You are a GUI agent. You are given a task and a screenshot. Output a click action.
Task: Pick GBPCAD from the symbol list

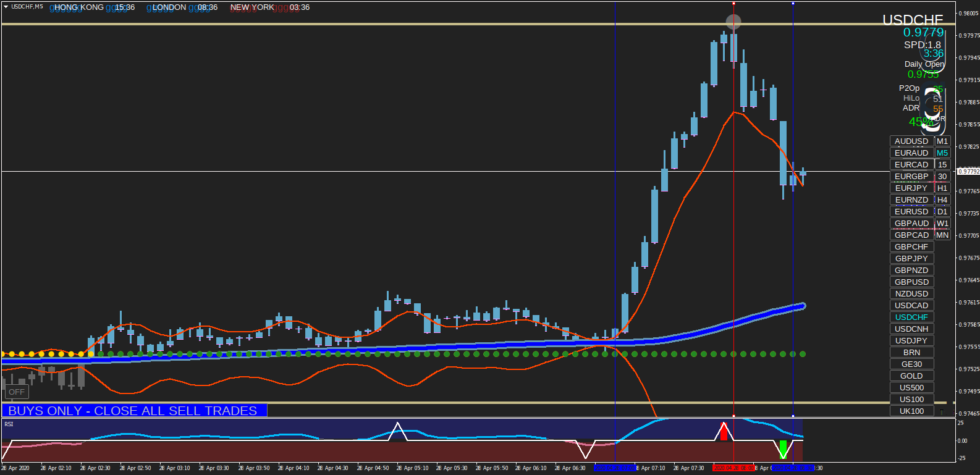911,235
